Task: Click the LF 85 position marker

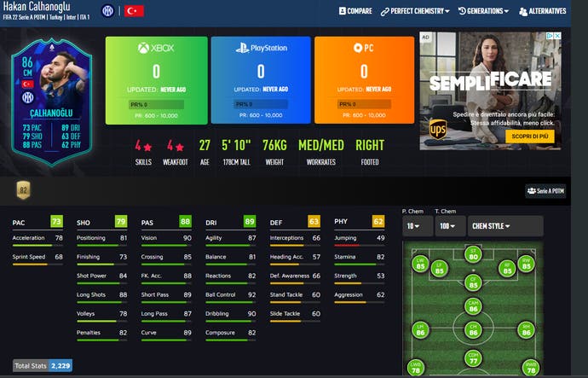Action: click(439, 269)
